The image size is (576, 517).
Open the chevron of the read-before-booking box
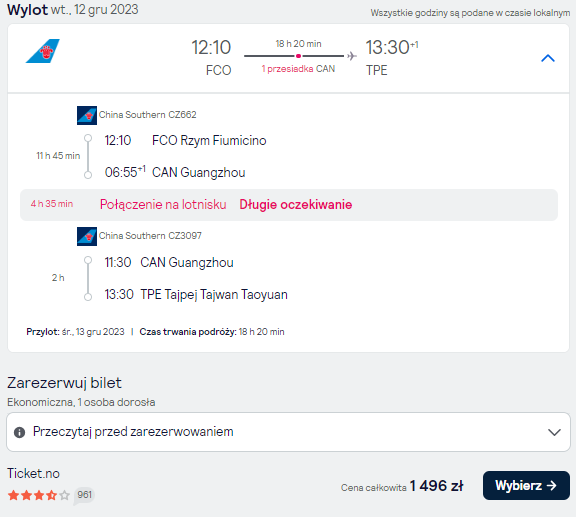554,432
